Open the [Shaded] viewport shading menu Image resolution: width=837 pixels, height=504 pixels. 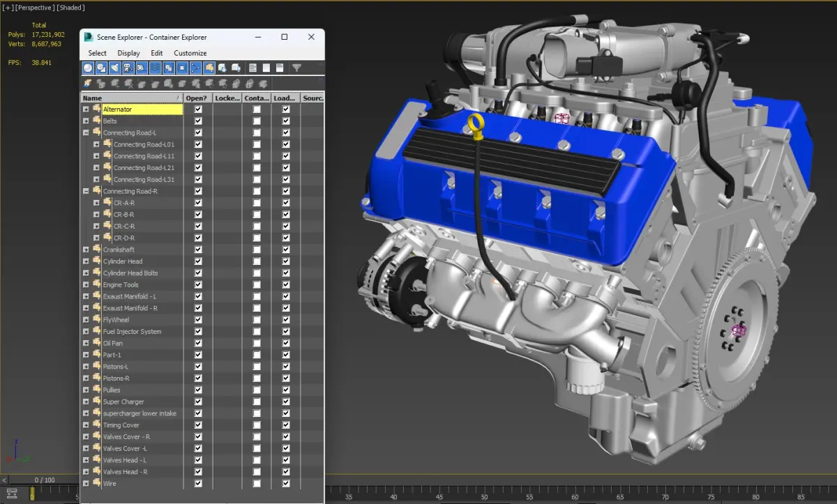70,8
